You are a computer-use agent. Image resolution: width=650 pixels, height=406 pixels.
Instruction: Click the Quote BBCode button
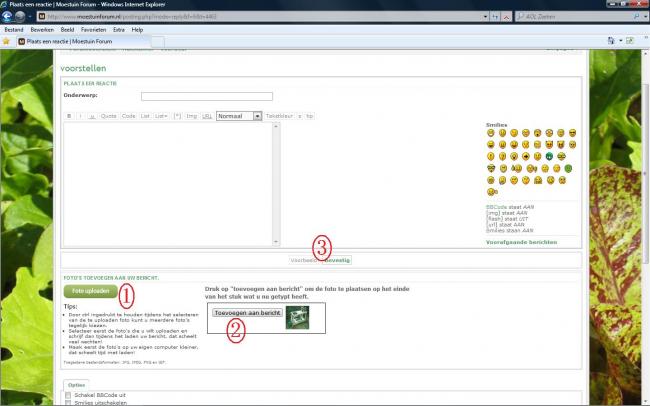(108, 116)
